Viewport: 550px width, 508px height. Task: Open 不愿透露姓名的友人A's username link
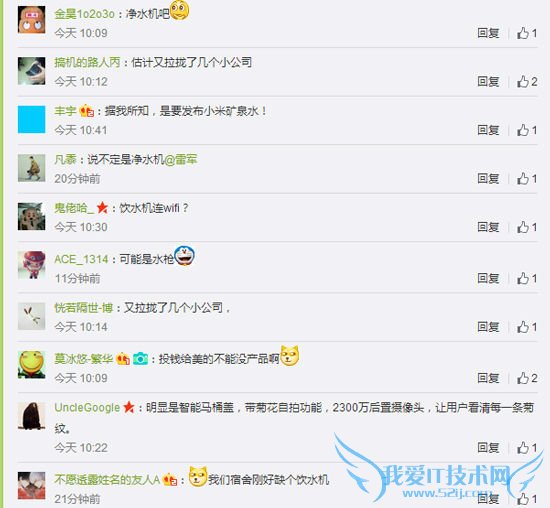pos(107,479)
